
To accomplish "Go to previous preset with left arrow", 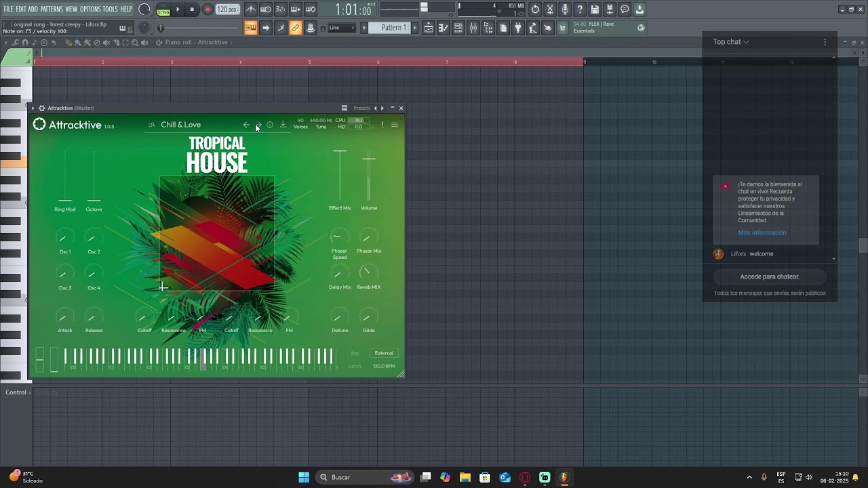I will tap(246, 125).
